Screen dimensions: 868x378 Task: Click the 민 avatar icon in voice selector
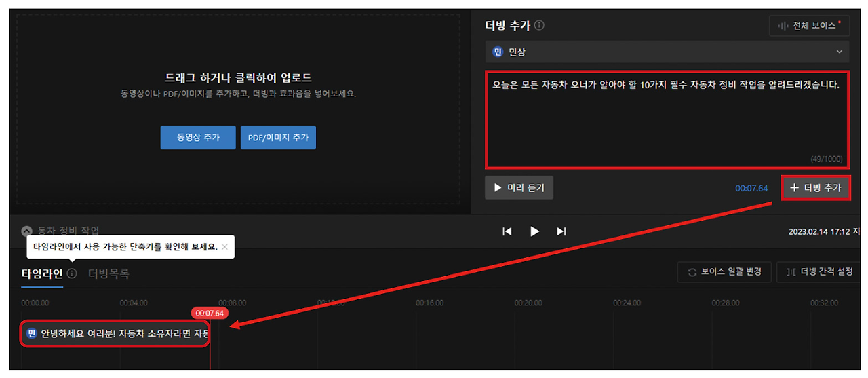[x=498, y=52]
